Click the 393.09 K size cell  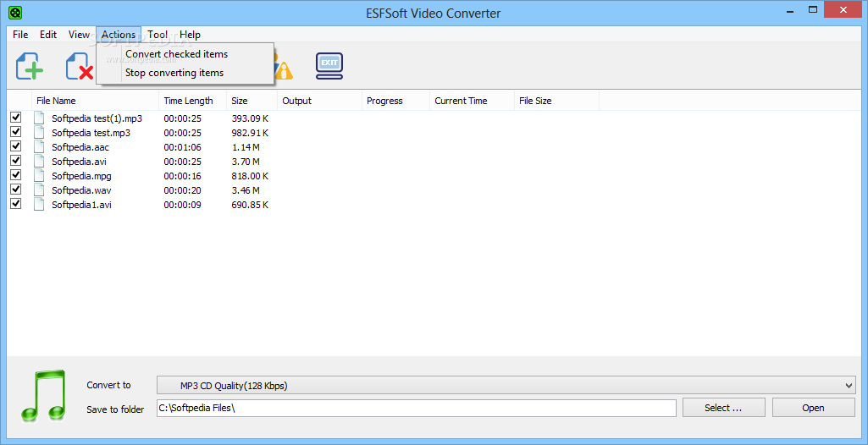[x=250, y=118]
